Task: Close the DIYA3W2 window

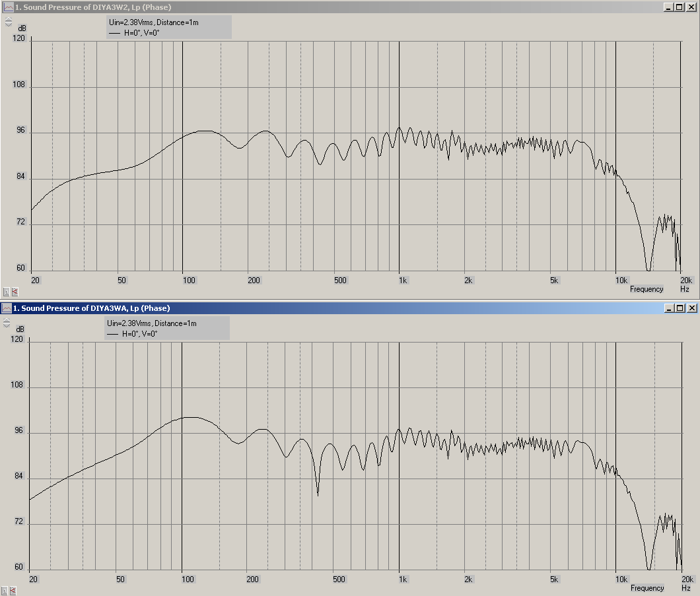Action: [x=691, y=7]
